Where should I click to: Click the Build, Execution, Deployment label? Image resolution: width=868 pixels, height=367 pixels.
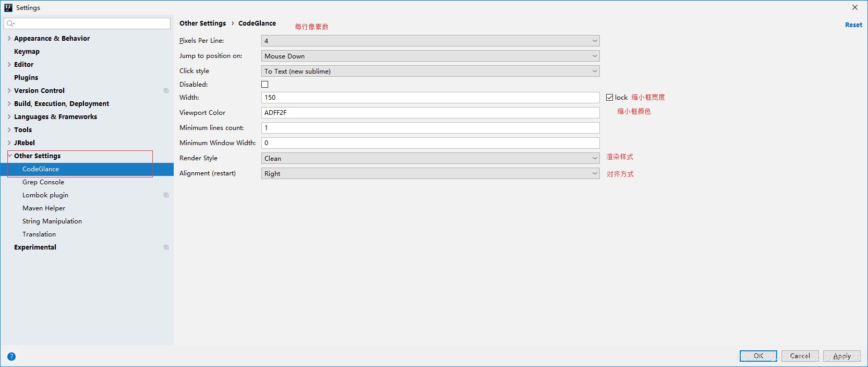tap(62, 104)
